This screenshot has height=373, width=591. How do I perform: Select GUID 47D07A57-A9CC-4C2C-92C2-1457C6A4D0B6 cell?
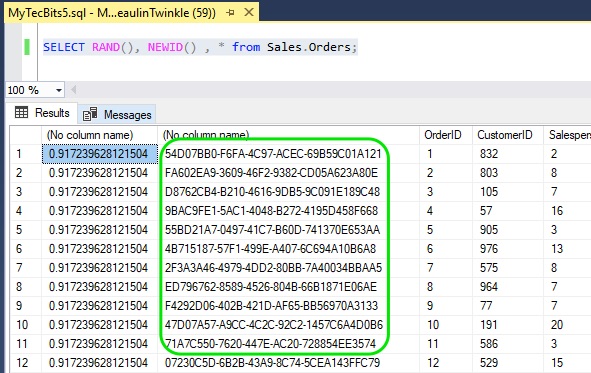pyautogui.click(x=288, y=325)
